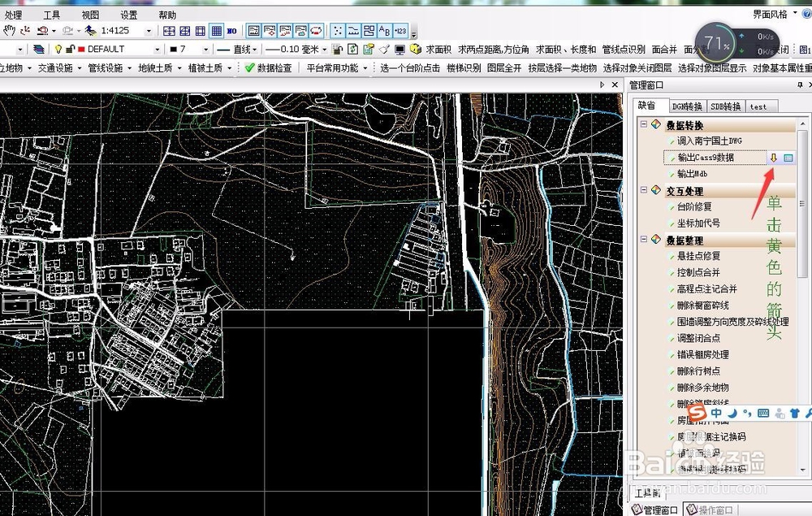Screen dimensions: 812x516
Task: Open the blue settings icon beside 输出Cass9数据
Action: [x=788, y=158]
